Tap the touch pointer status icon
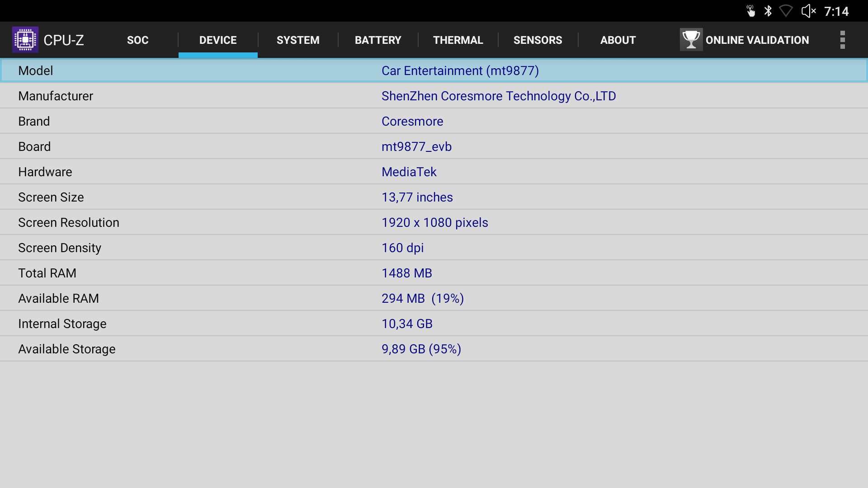 pos(750,11)
